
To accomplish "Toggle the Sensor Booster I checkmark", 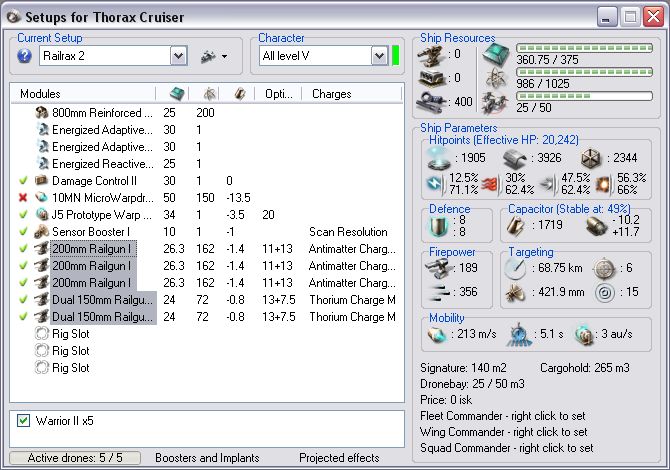I will point(23,232).
